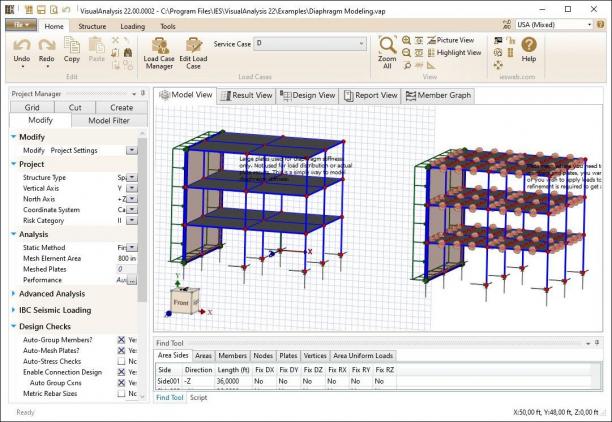
Task: Open the Structure ribbon tab
Action: click(x=92, y=26)
